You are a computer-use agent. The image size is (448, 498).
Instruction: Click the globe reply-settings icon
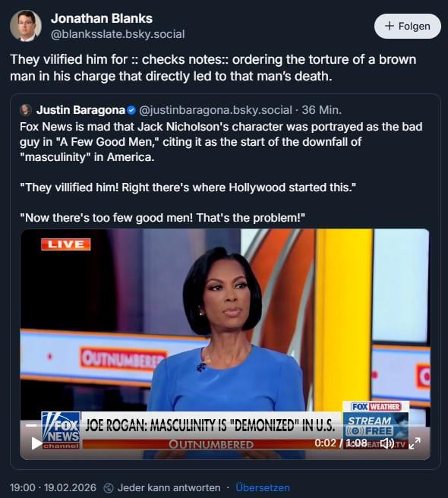pyautogui.click(x=109, y=487)
